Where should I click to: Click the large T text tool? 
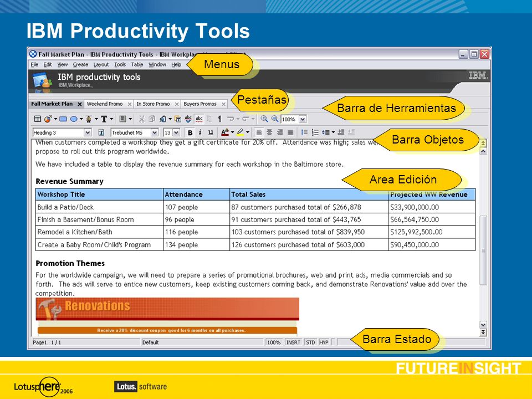coord(104,119)
